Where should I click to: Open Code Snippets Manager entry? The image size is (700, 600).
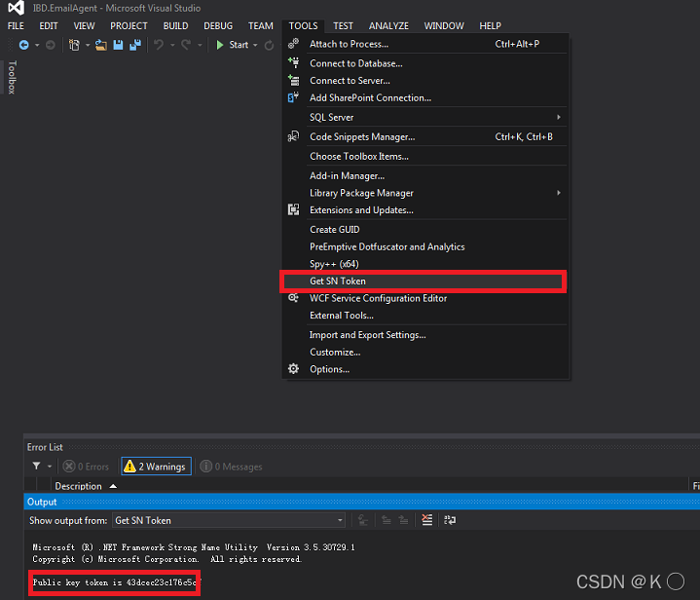point(425,136)
